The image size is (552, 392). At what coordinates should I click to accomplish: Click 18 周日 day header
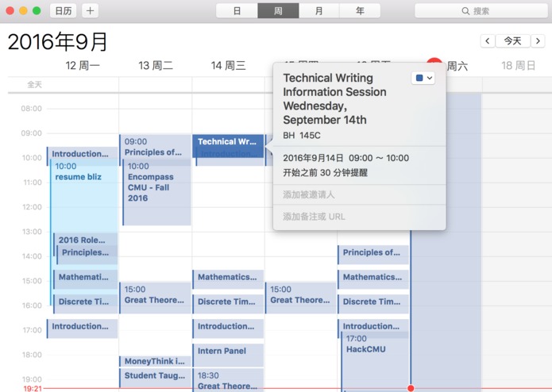(x=518, y=65)
